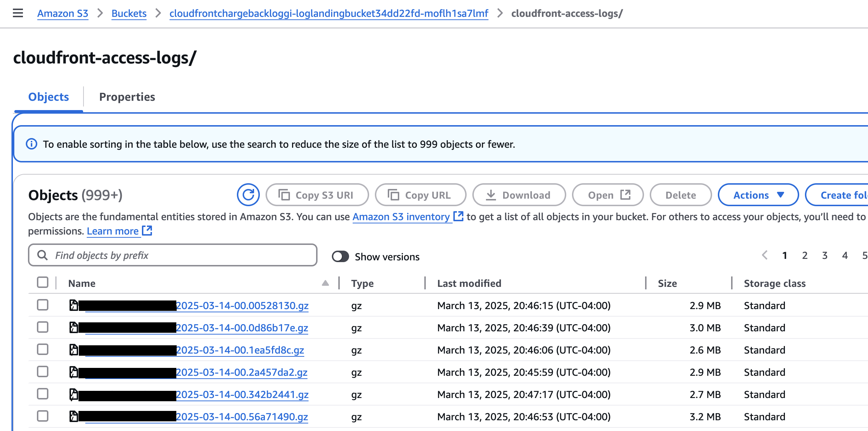Click the external-link icon on the Open button
Viewport: 868px width, 431px height.
point(625,194)
